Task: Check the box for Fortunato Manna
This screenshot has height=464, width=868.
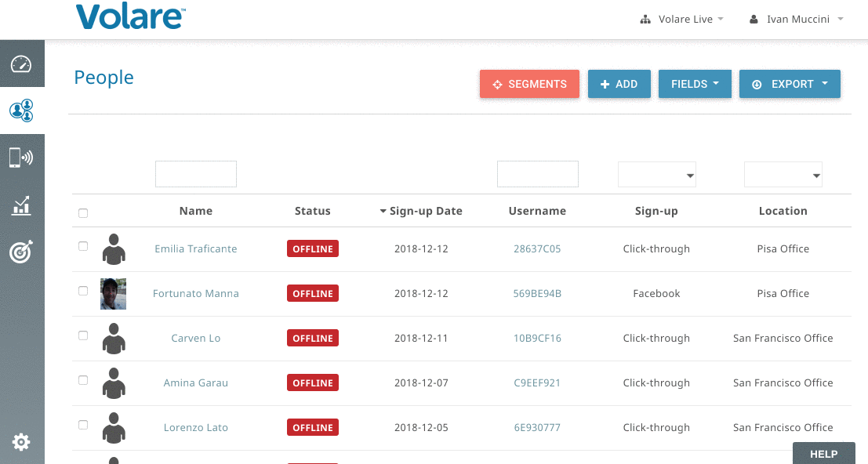Action: [83, 291]
